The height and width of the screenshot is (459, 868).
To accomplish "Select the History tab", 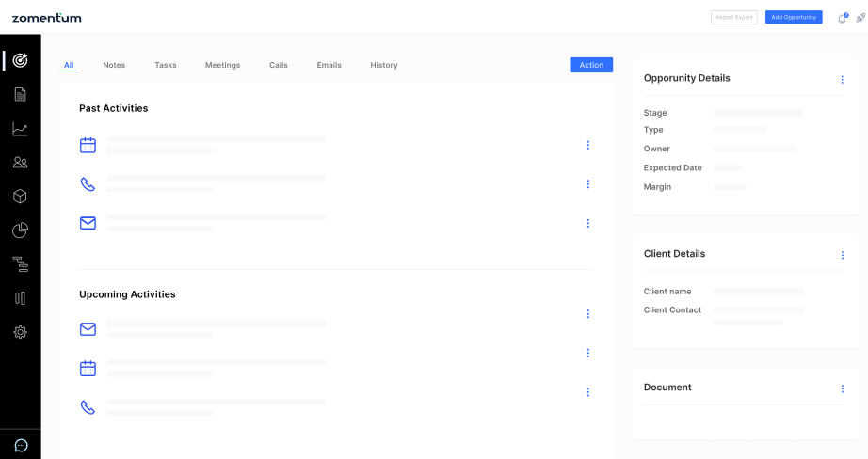I will [383, 65].
